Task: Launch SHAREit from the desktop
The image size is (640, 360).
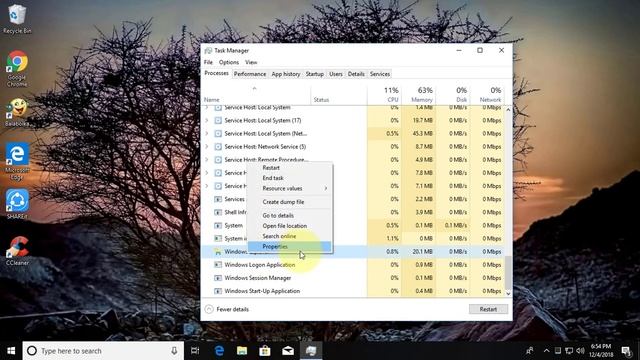Action: 17,204
